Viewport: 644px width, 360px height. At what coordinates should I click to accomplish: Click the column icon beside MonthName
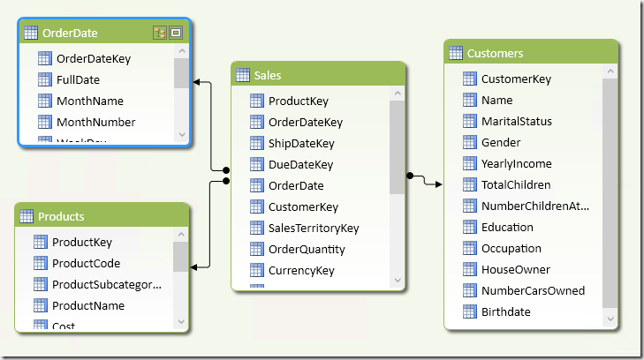[45, 101]
